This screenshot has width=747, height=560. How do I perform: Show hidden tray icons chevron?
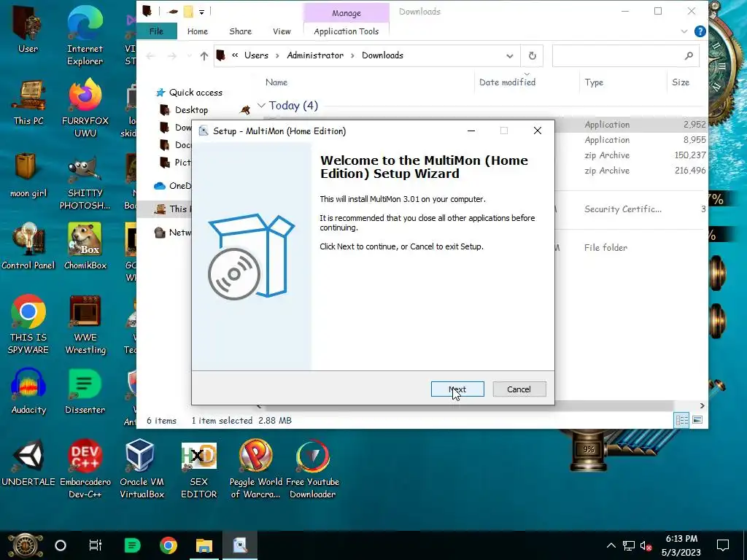pyautogui.click(x=611, y=545)
